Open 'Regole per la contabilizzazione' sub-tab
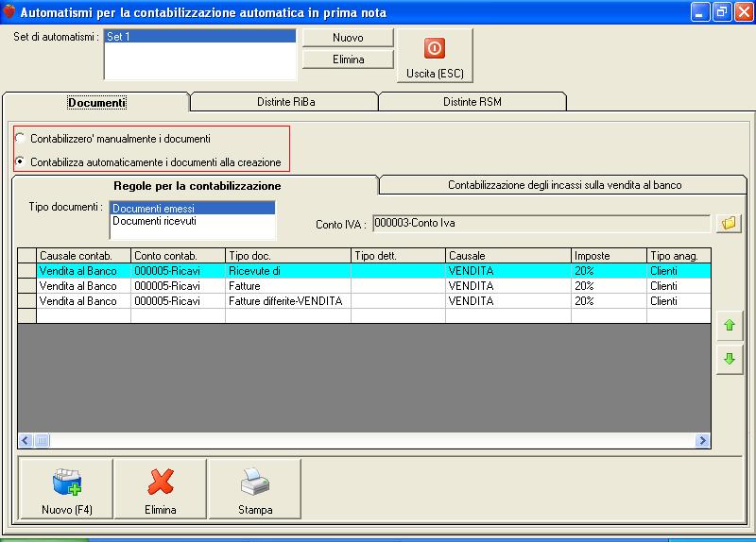Image resolution: width=756 pixels, height=542 pixels. (x=197, y=185)
